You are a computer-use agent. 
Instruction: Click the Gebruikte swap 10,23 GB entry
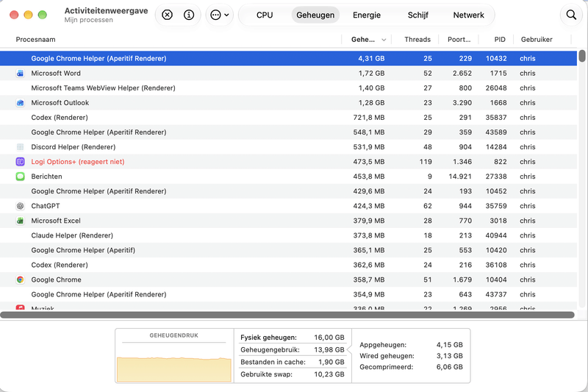click(292, 374)
